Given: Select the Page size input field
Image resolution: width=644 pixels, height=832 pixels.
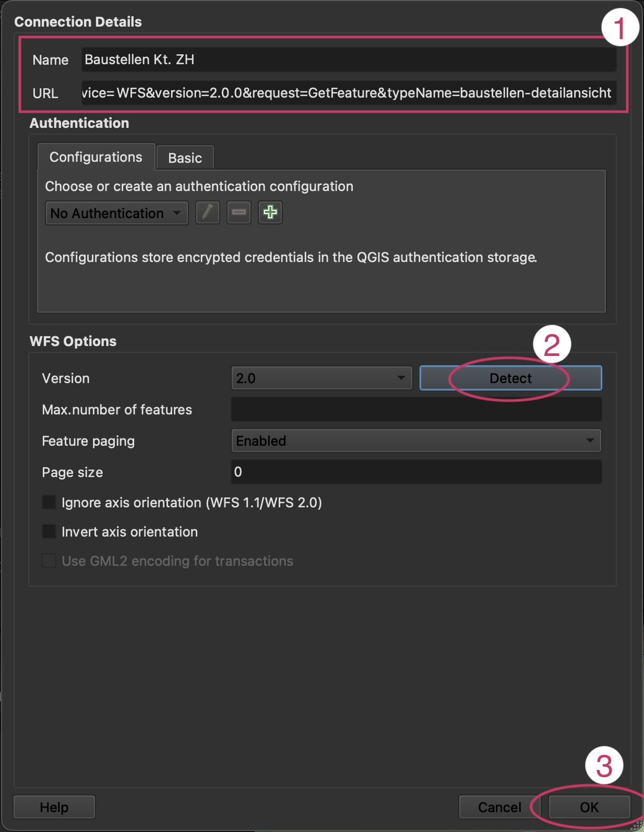Looking at the screenshot, I should tap(416, 472).
